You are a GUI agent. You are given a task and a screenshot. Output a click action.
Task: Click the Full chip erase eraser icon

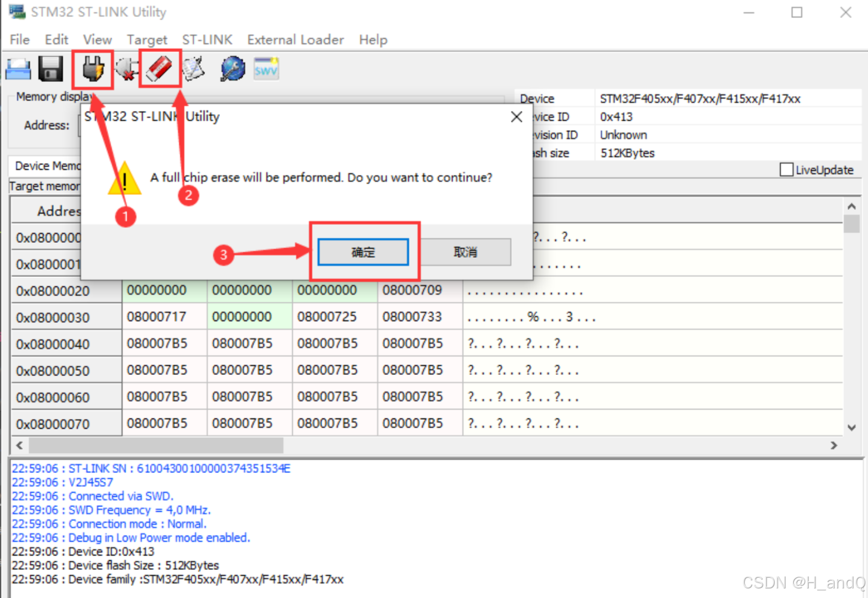coord(159,69)
